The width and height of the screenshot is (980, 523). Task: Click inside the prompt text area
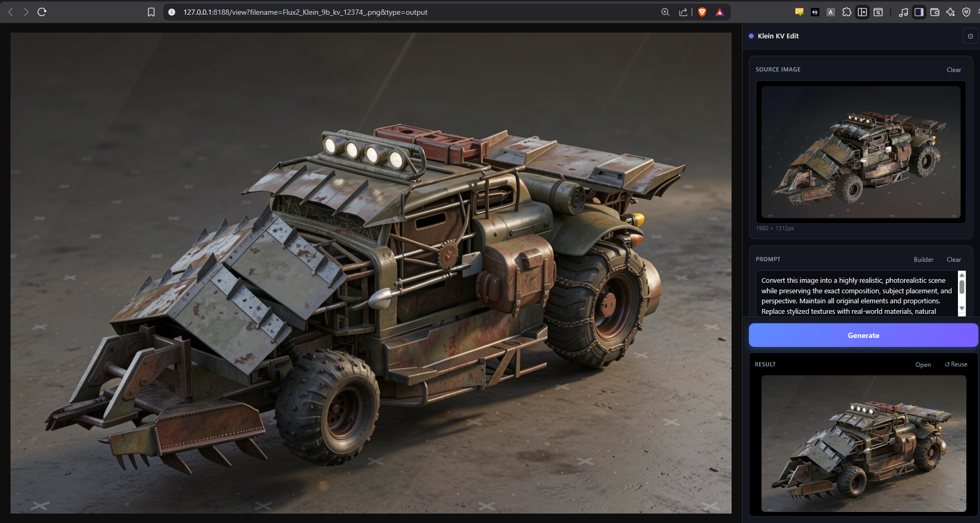[857, 293]
